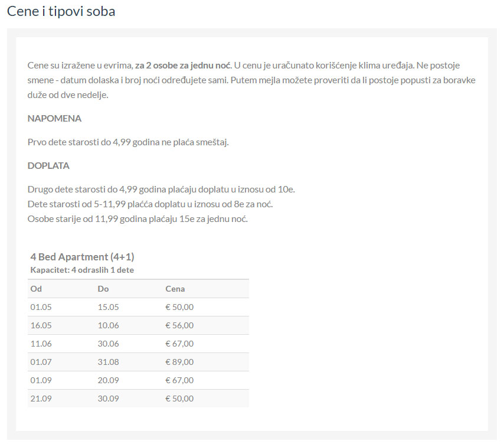
Task: Click the 'Do' column header
Action: [x=103, y=289]
